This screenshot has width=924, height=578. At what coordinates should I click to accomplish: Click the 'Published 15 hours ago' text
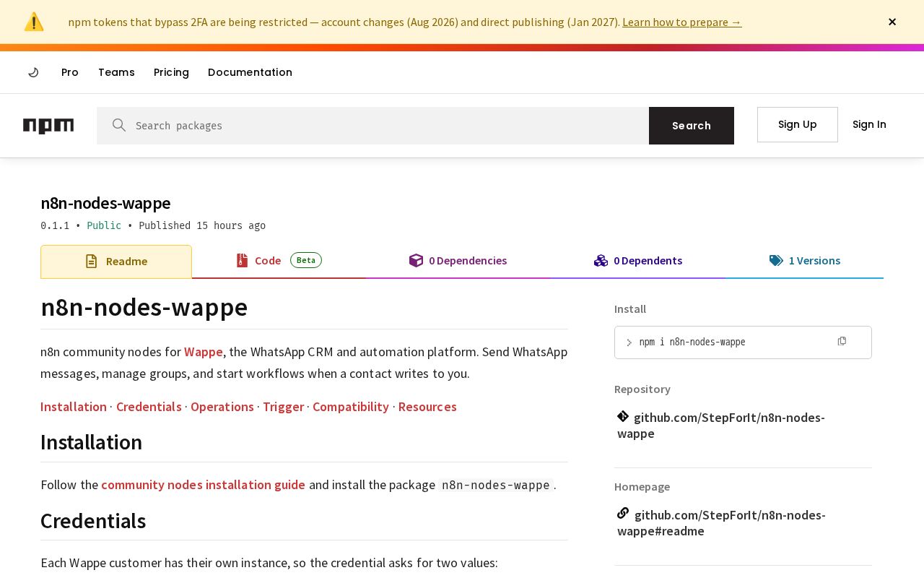202,225
